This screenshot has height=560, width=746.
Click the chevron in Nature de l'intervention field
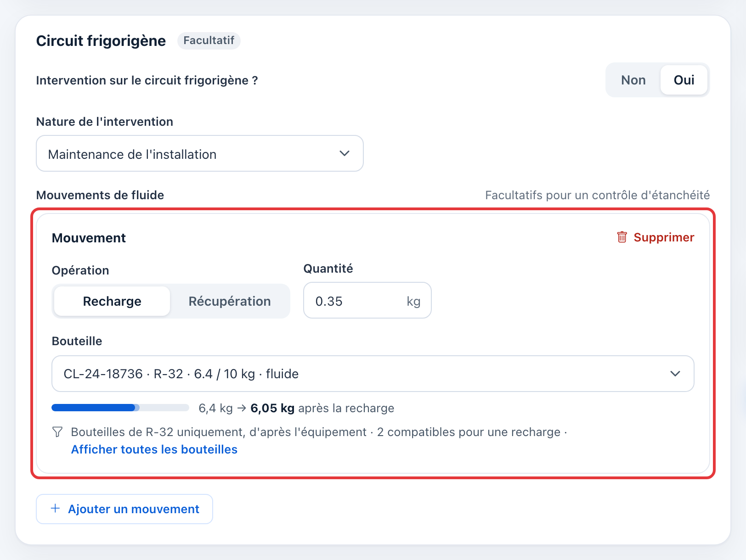[345, 153]
